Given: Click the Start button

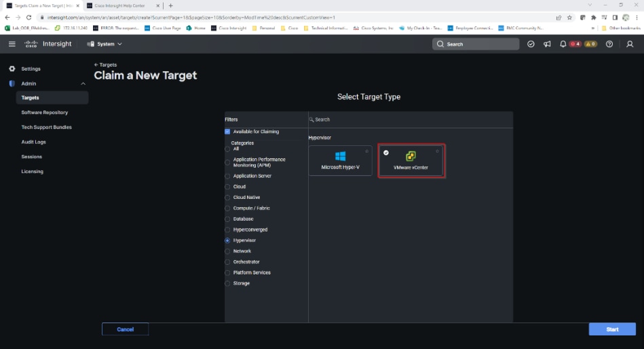Looking at the screenshot, I should (x=612, y=329).
